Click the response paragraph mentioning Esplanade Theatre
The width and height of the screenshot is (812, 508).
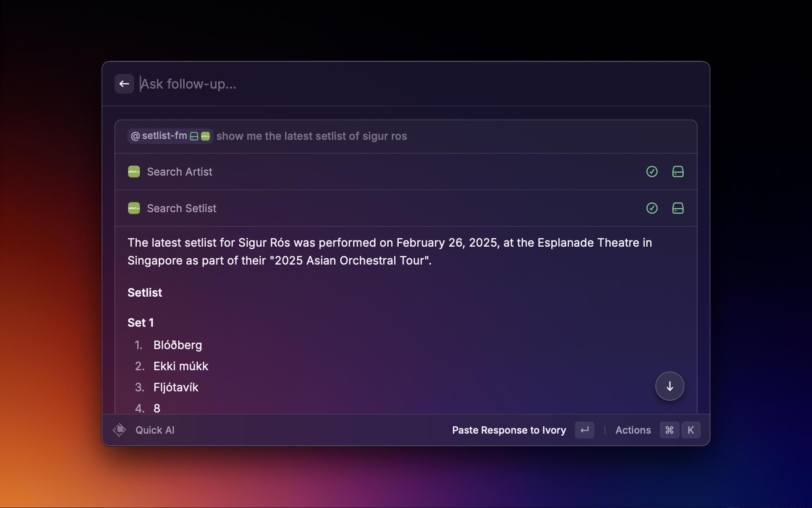tap(390, 252)
